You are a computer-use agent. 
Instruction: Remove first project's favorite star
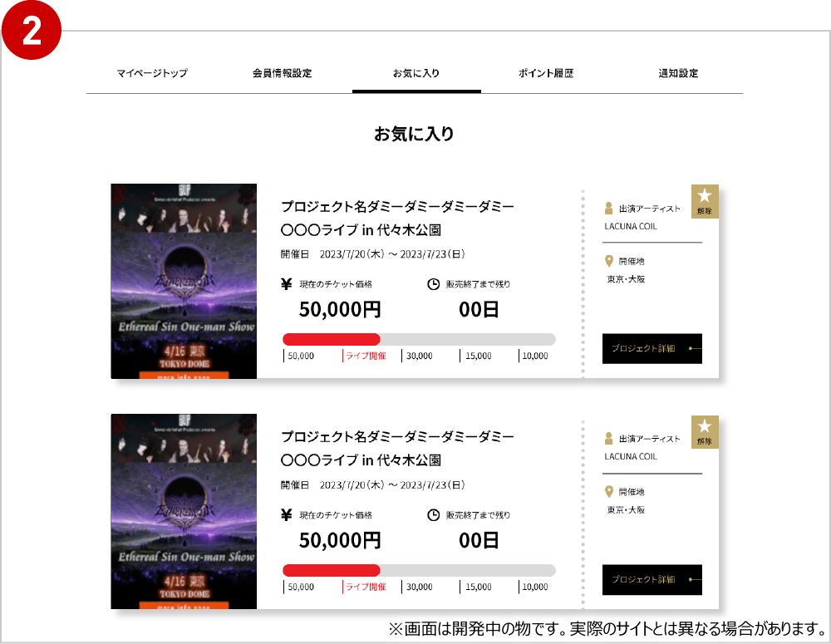click(x=705, y=201)
